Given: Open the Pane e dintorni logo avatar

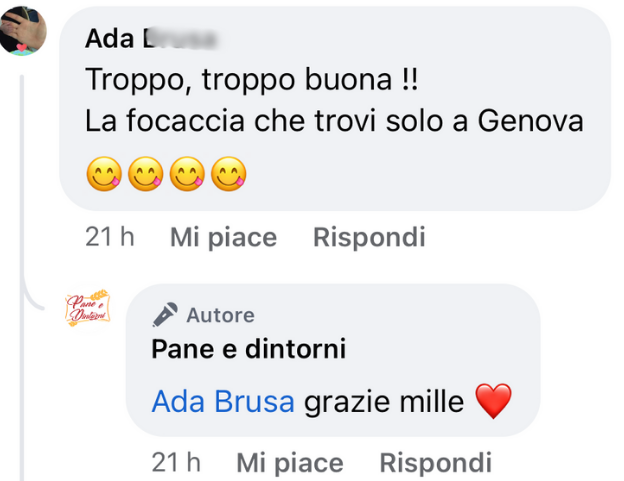Looking at the screenshot, I should [87, 308].
